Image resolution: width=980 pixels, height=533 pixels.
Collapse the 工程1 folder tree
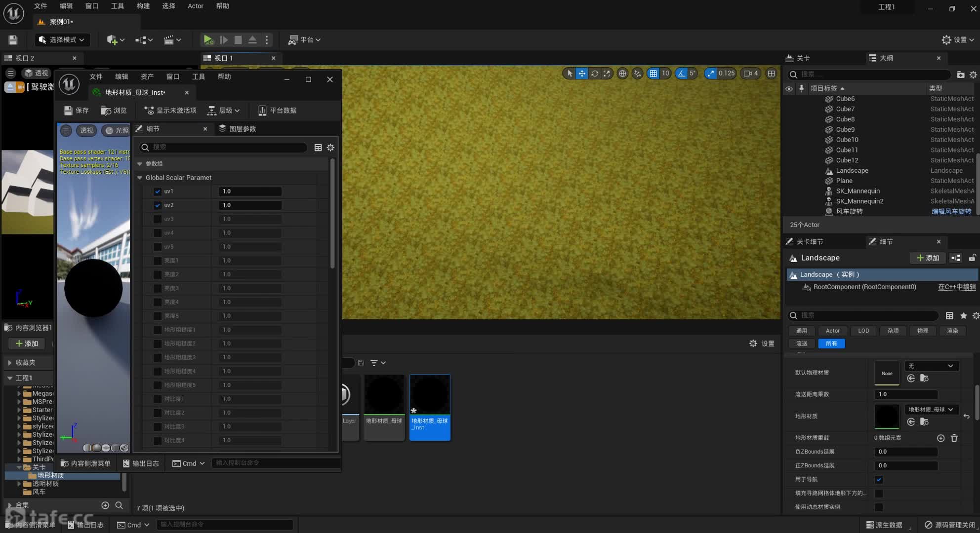tap(10, 378)
